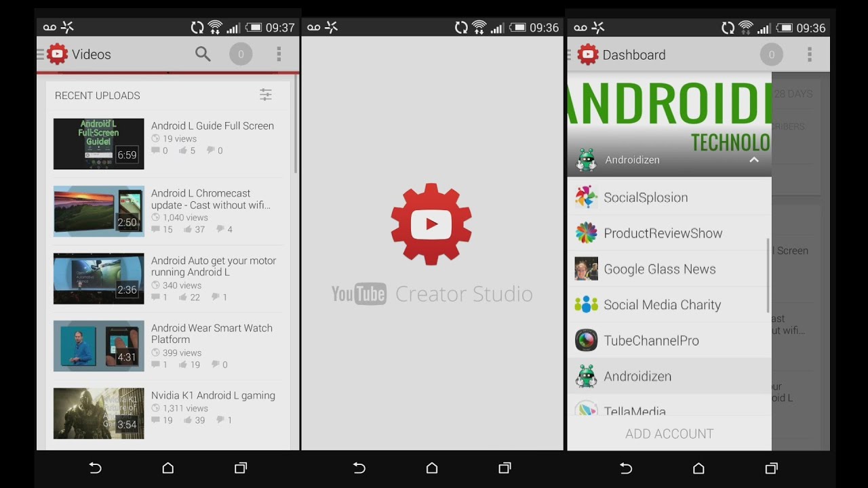Viewport: 868px width, 488px height.
Task: Tap Back button on right phone
Action: point(626,468)
